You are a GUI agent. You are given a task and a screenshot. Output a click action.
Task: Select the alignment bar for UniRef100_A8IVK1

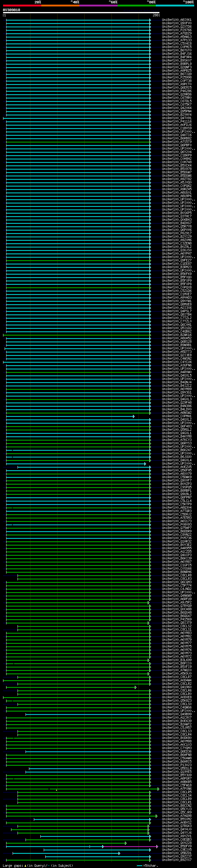point(78,20)
